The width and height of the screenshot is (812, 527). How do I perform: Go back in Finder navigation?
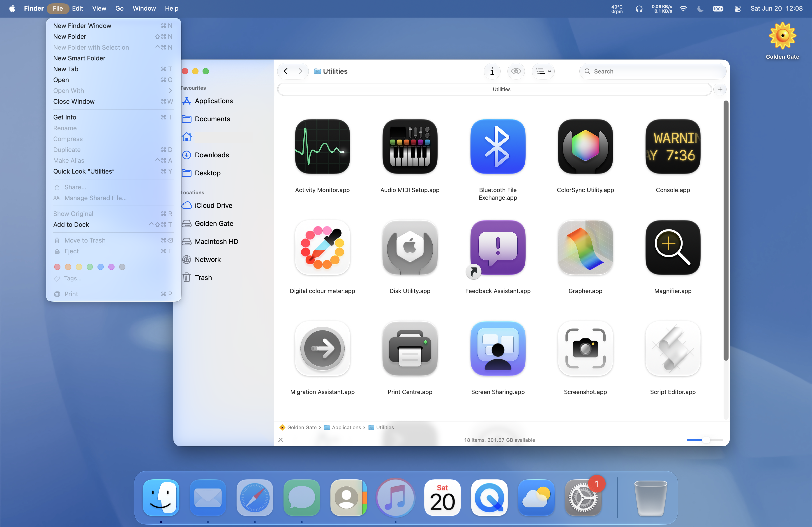(286, 71)
